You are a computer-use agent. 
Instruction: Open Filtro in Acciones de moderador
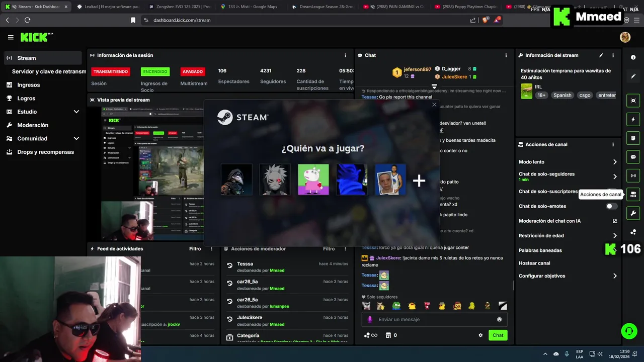point(329,248)
